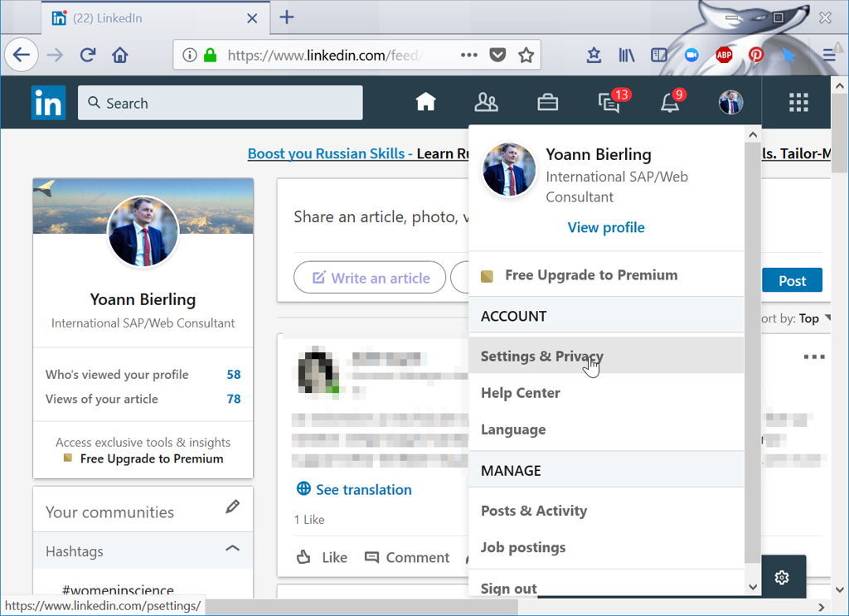Open the Home icon in LinkedIn navbar
This screenshot has width=849, height=616.
(x=425, y=101)
